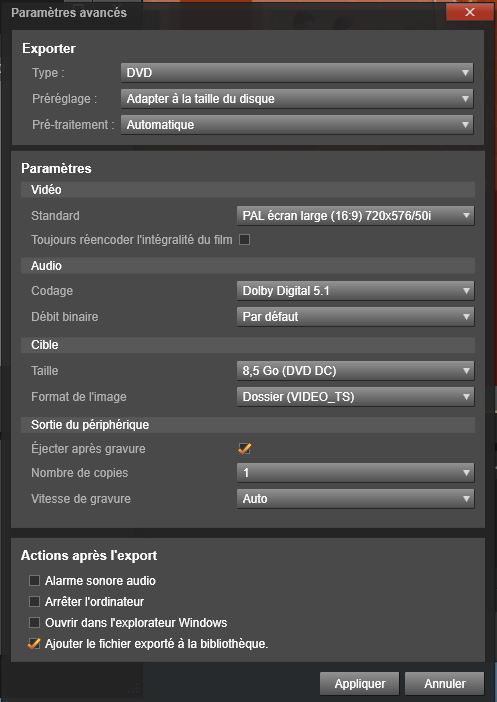Open the Format de l'image dropdown
This screenshot has width=497, height=702.
click(355, 397)
